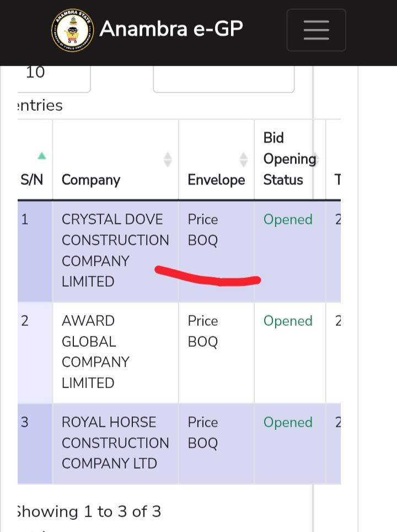Select ROYAL HORSE CONSTRUCTION COMPANY LTD

pyautogui.click(x=115, y=443)
